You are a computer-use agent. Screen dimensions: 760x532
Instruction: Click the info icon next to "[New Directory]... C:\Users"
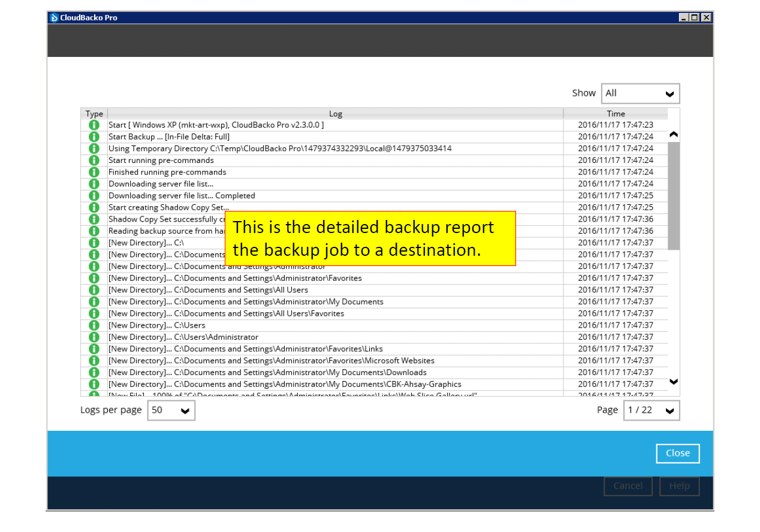94,325
